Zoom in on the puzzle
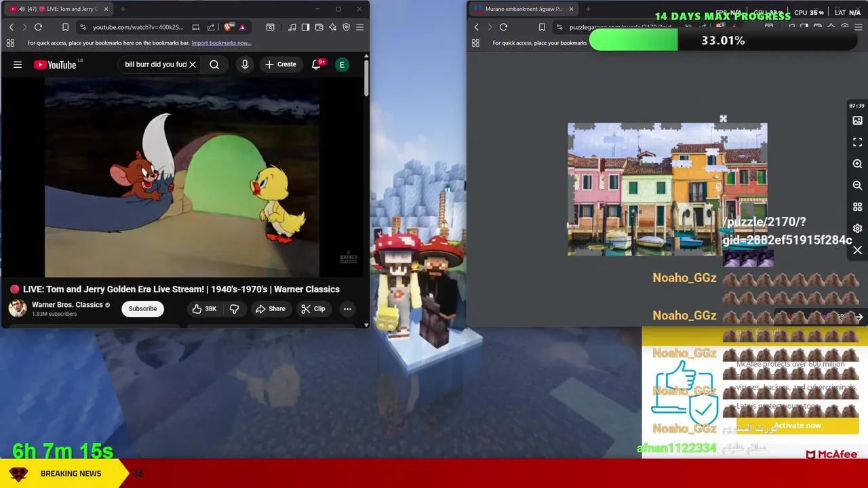 (857, 164)
